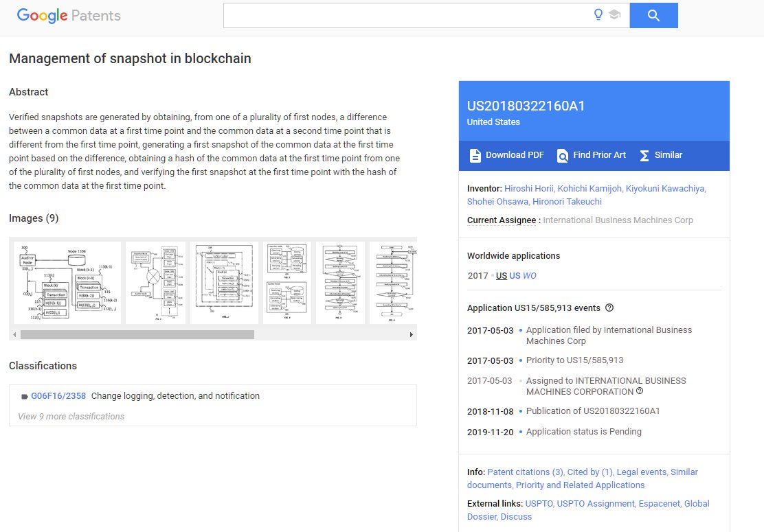
Task: Open fifth flowchart figure thumbnail
Action: click(340, 283)
